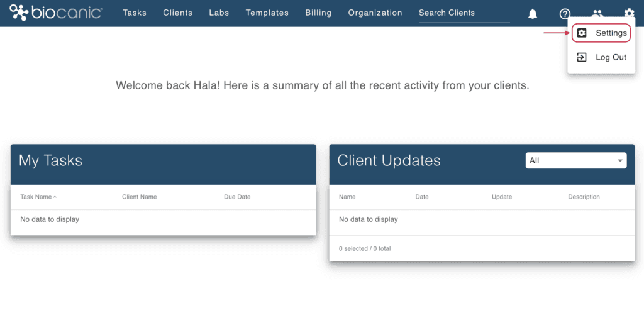This screenshot has width=644, height=335.
Task: Sort by Due Date column header
Action: [237, 197]
